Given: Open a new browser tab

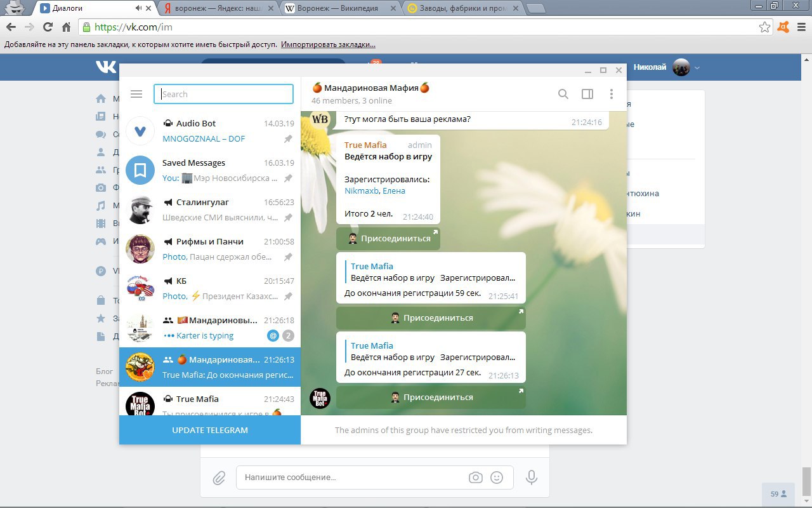Looking at the screenshot, I should (x=537, y=8).
